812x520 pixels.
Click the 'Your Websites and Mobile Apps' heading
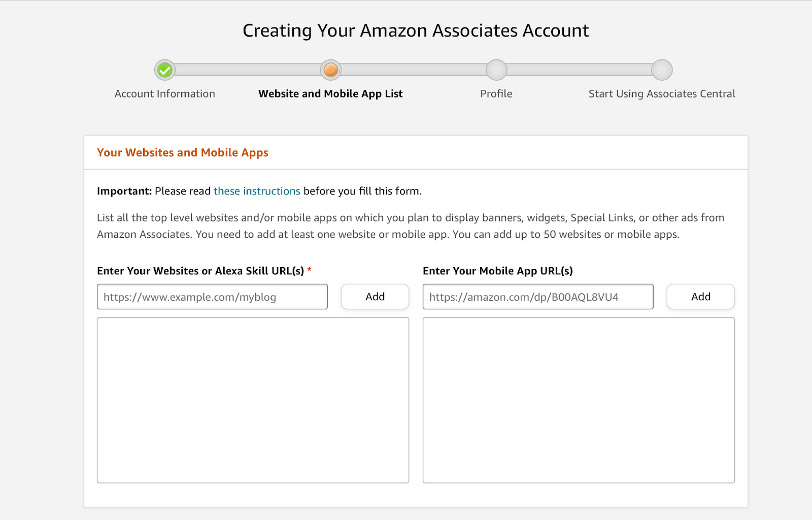(x=183, y=152)
